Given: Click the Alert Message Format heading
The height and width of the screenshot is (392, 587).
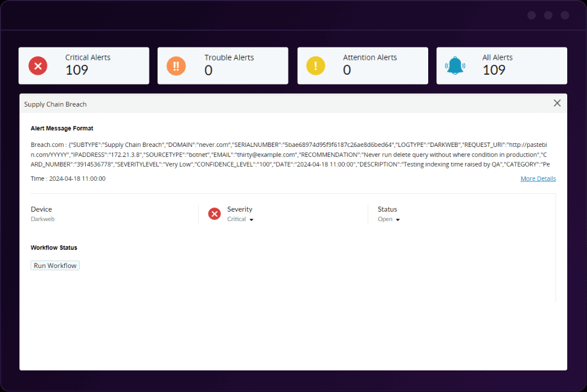Looking at the screenshot, I should (62, 128).
